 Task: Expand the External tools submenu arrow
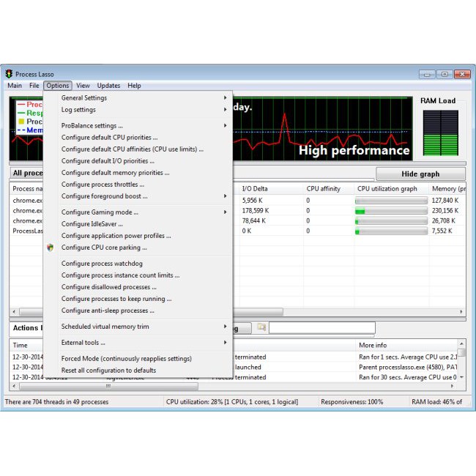click(x=226, y=343)
